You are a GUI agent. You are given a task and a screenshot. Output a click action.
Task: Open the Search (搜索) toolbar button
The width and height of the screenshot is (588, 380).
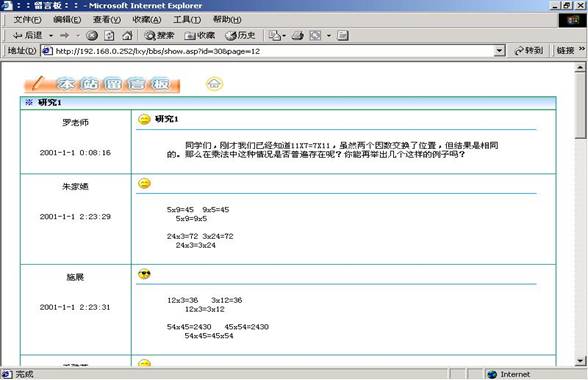tap(159, 36)
